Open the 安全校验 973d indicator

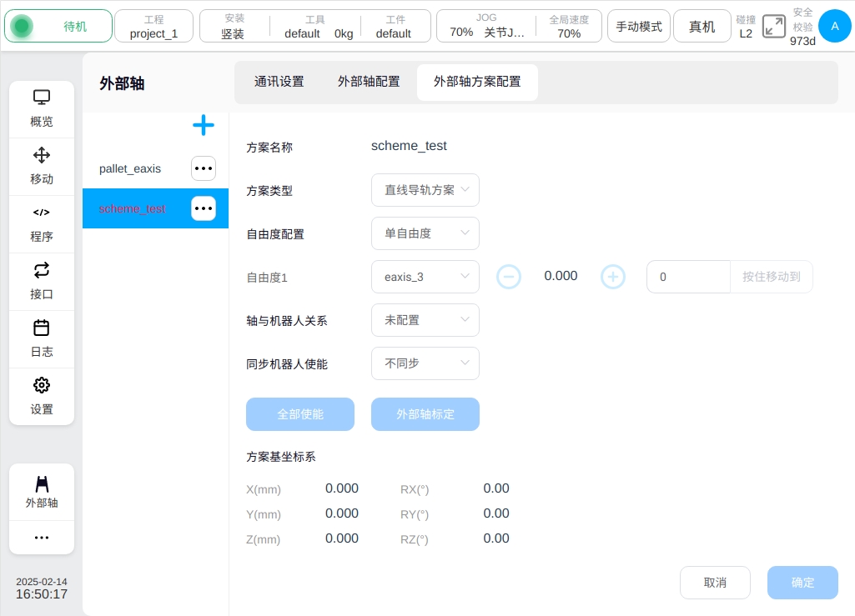(x=802, y=26)
